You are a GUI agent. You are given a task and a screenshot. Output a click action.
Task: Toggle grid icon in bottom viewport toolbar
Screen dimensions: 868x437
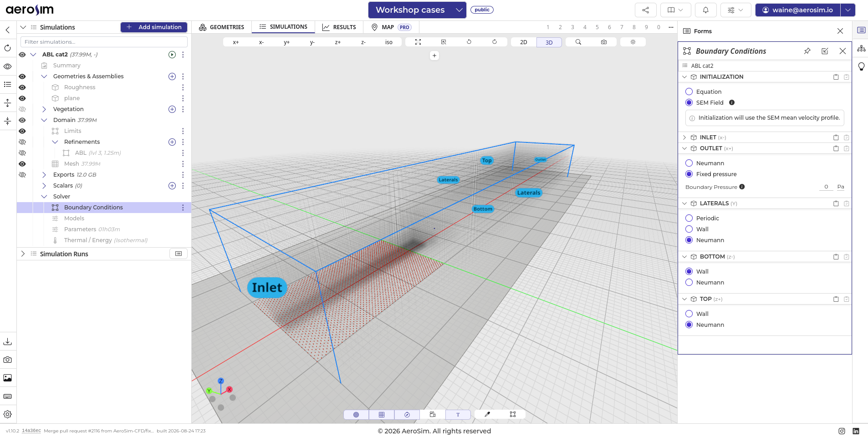click(x=382, y=415)
